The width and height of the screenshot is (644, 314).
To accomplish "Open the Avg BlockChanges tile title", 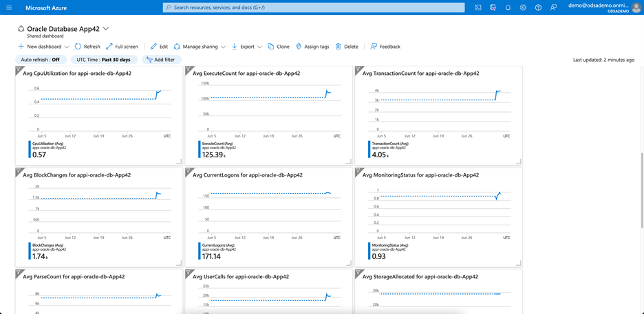I will click(x=77, y=175).
